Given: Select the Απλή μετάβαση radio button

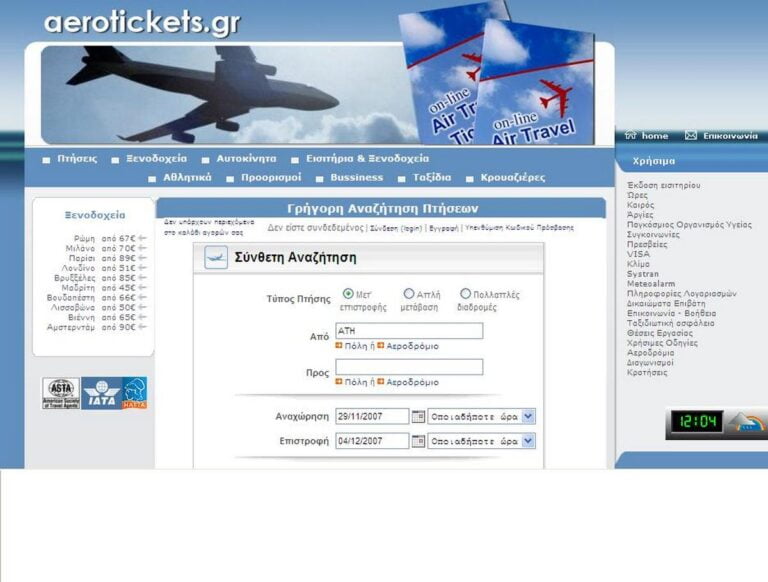Looking at the screenshot, I should pyautogui.click(x=408, y=294).
